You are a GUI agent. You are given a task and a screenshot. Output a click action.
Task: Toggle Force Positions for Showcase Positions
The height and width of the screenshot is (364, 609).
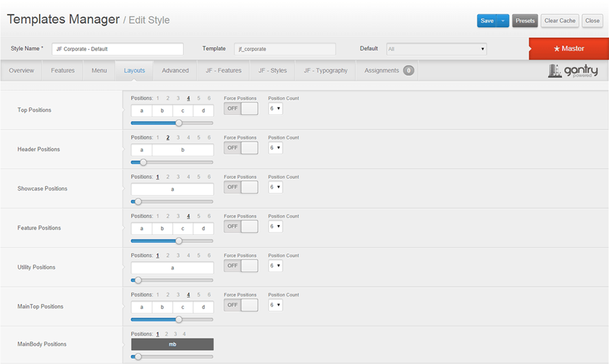pyautogui.click(x=241, y=187)
